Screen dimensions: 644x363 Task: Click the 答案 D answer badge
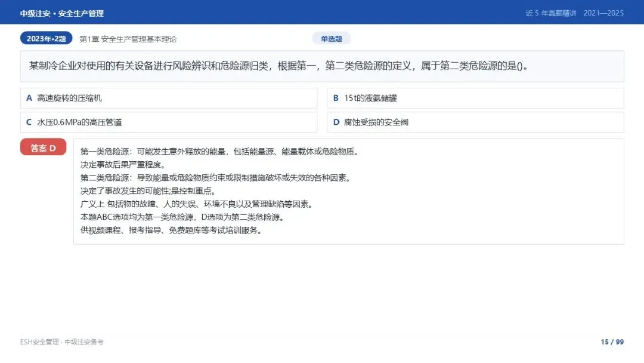pyautogui.click(x=43, y=147)
